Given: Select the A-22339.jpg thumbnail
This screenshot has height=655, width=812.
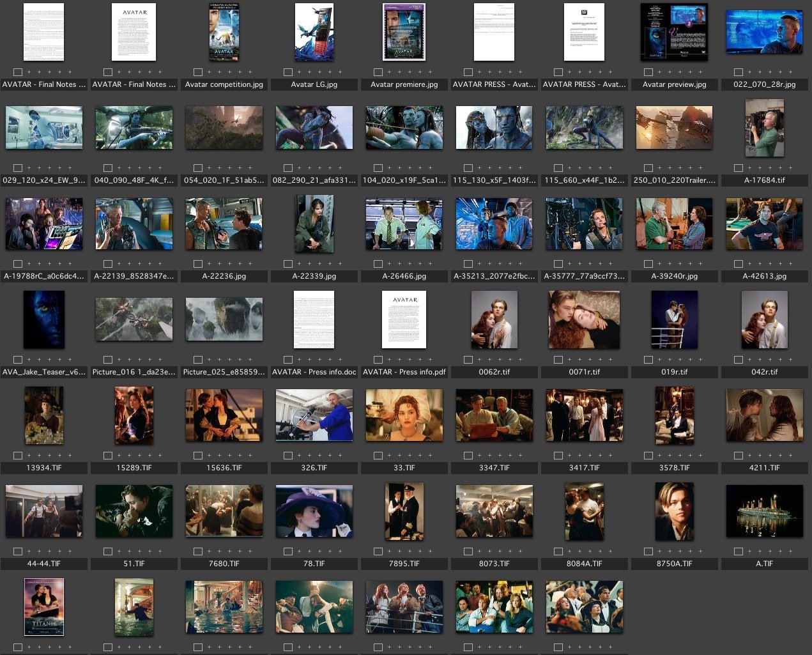Looking at the screenshot, I should 314,224.
